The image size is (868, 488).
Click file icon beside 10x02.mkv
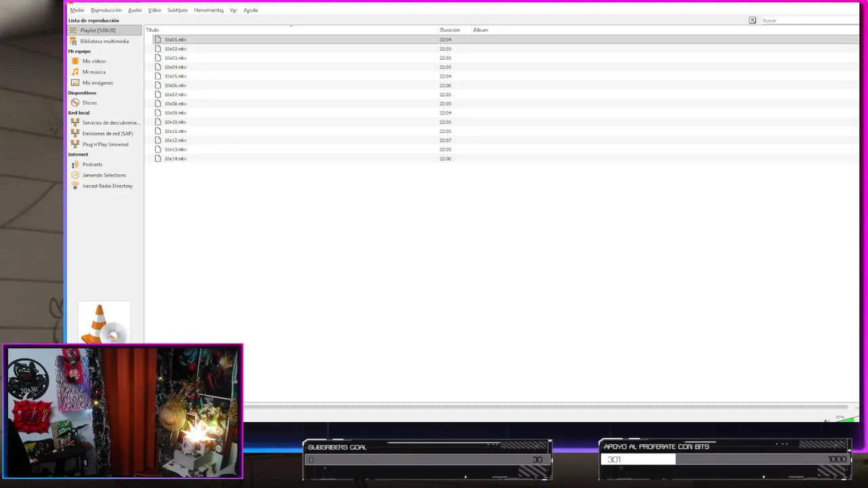158,49
